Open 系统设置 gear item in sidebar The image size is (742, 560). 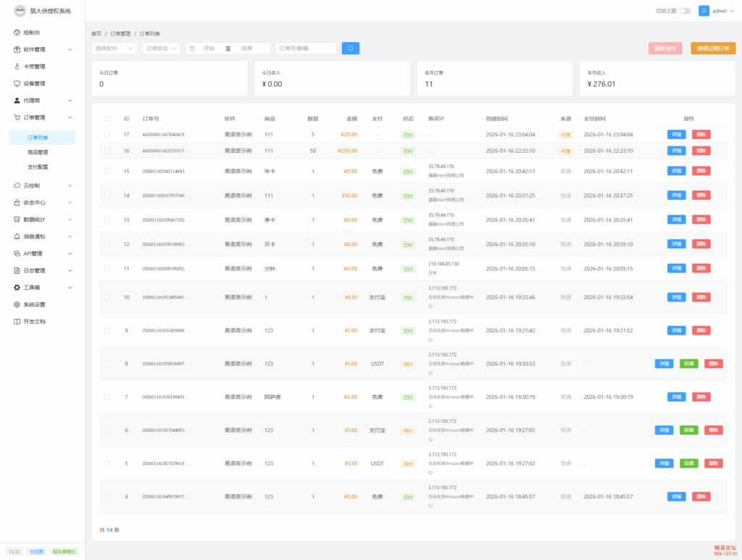tap(34, 304)
